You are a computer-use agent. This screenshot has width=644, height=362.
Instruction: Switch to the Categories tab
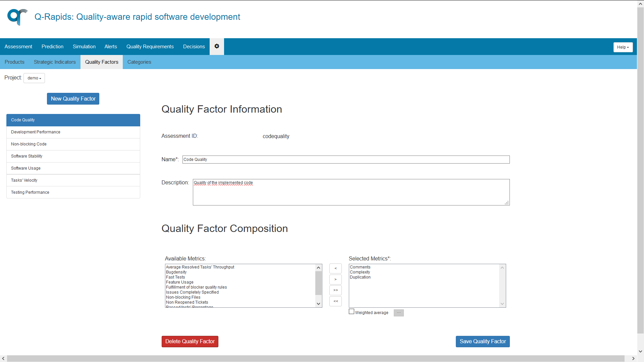(x=139, y=62)
